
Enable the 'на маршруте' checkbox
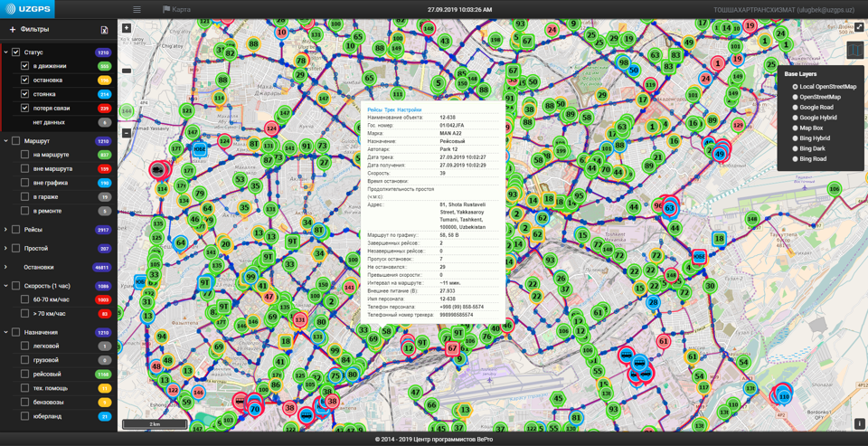25,155
